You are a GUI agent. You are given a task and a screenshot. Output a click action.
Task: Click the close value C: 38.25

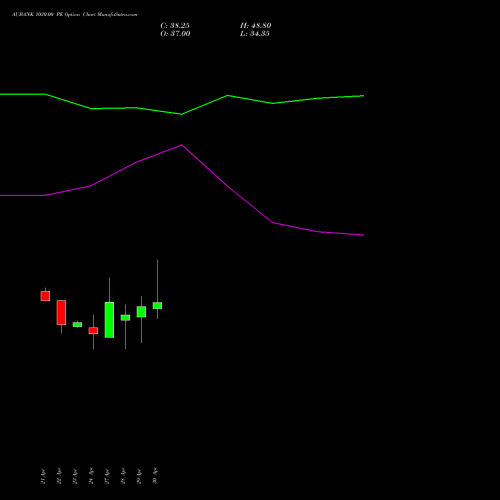175,26
